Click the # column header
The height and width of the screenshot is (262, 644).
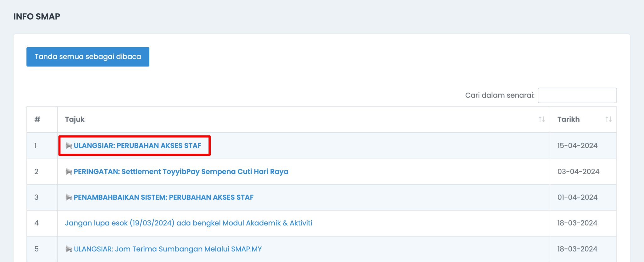37,119
